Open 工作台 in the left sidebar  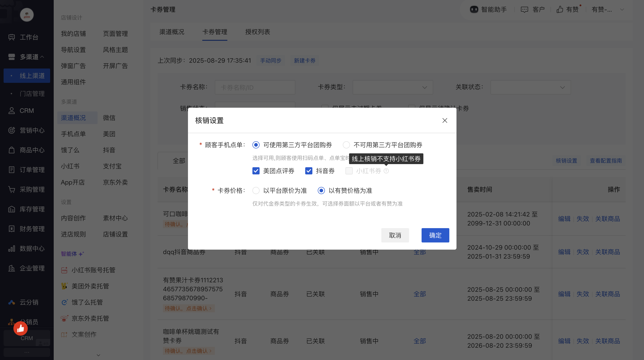point(29,37)
